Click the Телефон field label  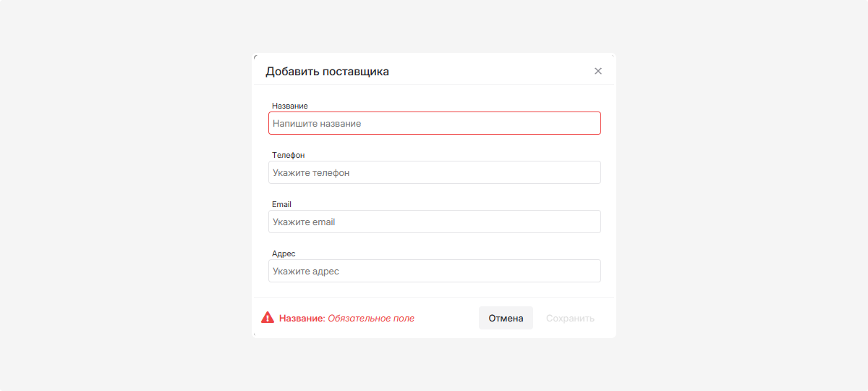click(288, 155)
